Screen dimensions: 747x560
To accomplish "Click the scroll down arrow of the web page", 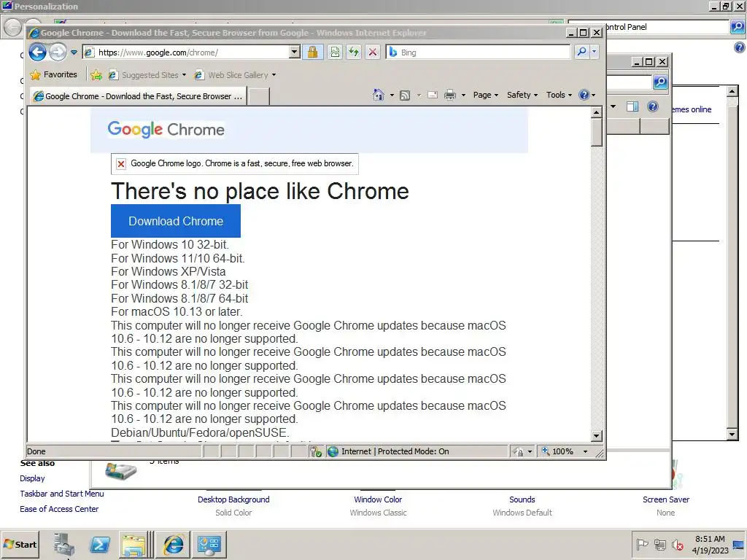I will point(597,436).
